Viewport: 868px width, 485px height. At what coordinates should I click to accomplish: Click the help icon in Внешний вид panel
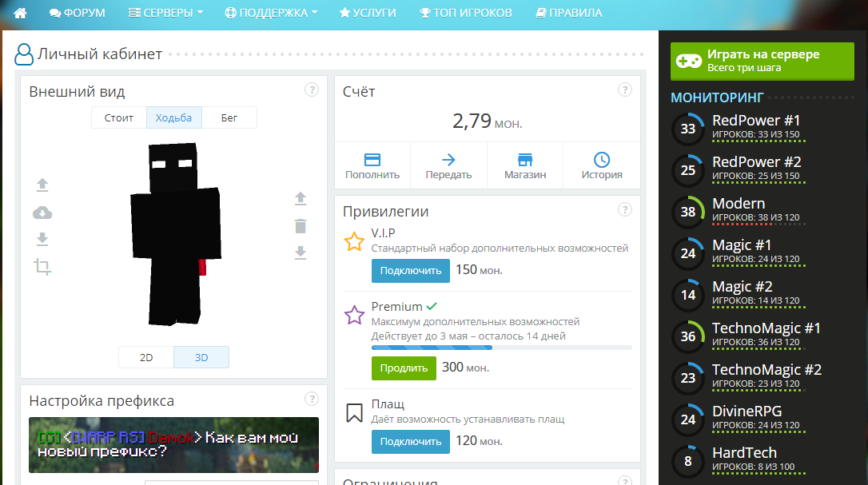pos(312,89)
